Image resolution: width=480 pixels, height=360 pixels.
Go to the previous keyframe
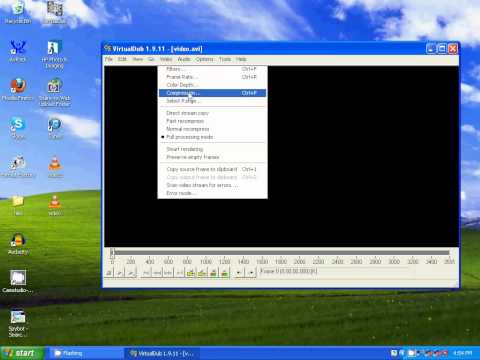pos(191,273)
